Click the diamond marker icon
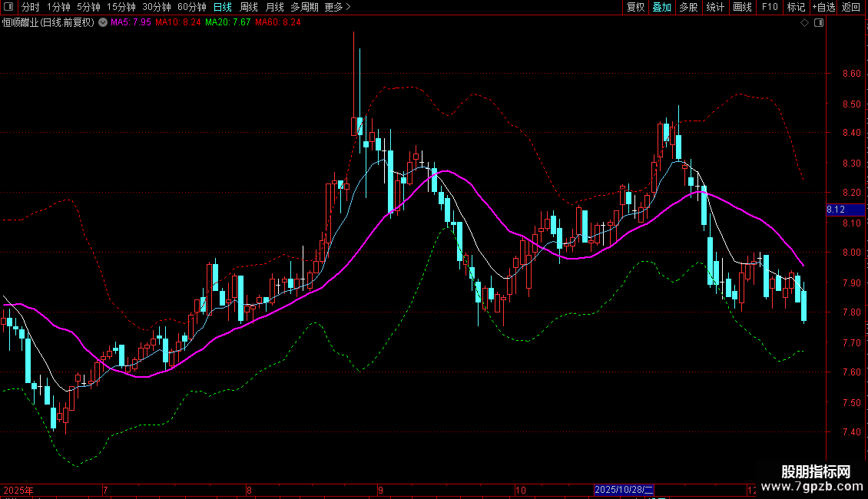Image resolution: width=868 pixels, height=499 pixels. click(x=804, y=23)
